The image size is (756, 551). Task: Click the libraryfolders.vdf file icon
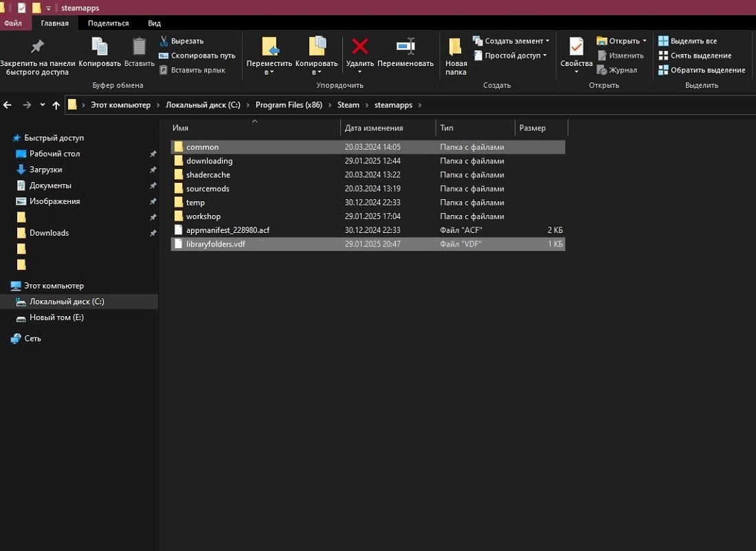coord(179,243)
